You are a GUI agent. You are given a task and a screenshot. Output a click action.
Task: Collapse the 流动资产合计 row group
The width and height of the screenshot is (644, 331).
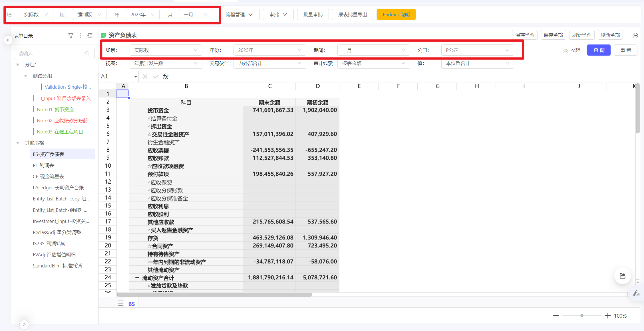(x=137, y=277)
